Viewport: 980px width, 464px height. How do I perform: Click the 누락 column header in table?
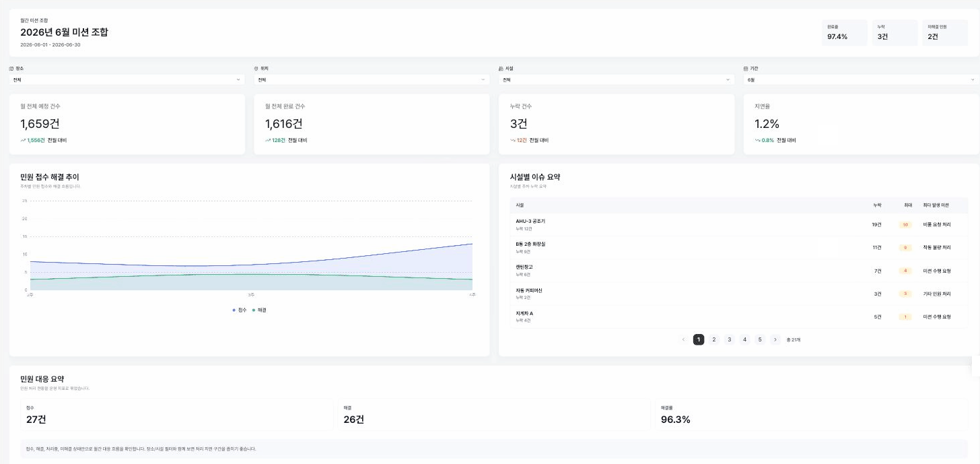877,205
